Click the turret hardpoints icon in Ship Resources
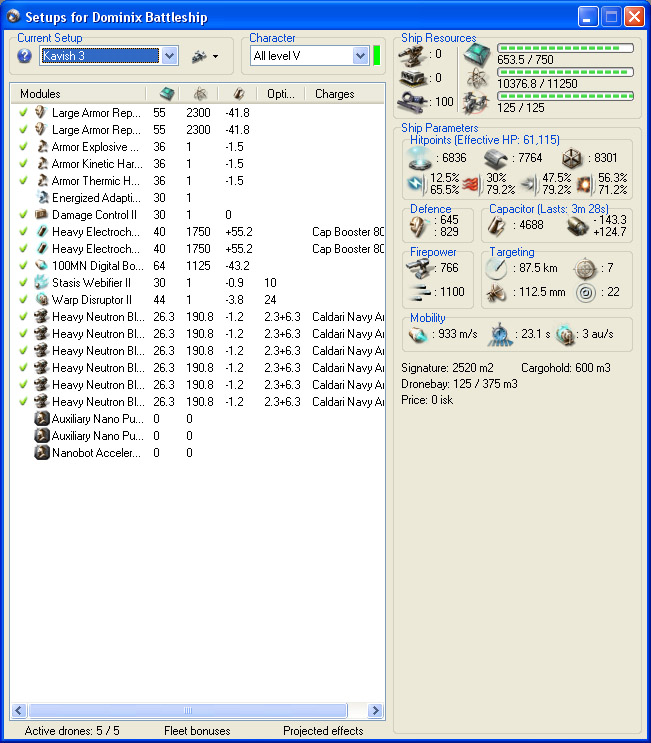 [x=412, y=55]
